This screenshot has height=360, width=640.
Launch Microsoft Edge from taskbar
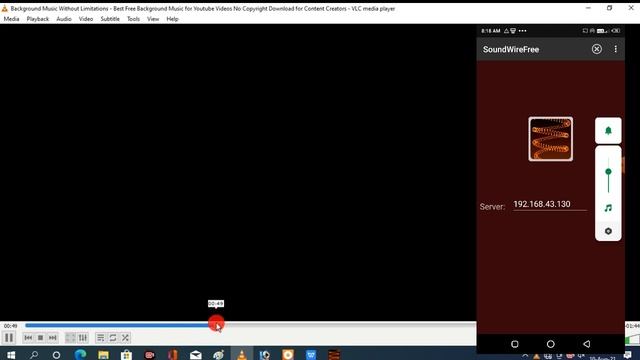[80, 355]
